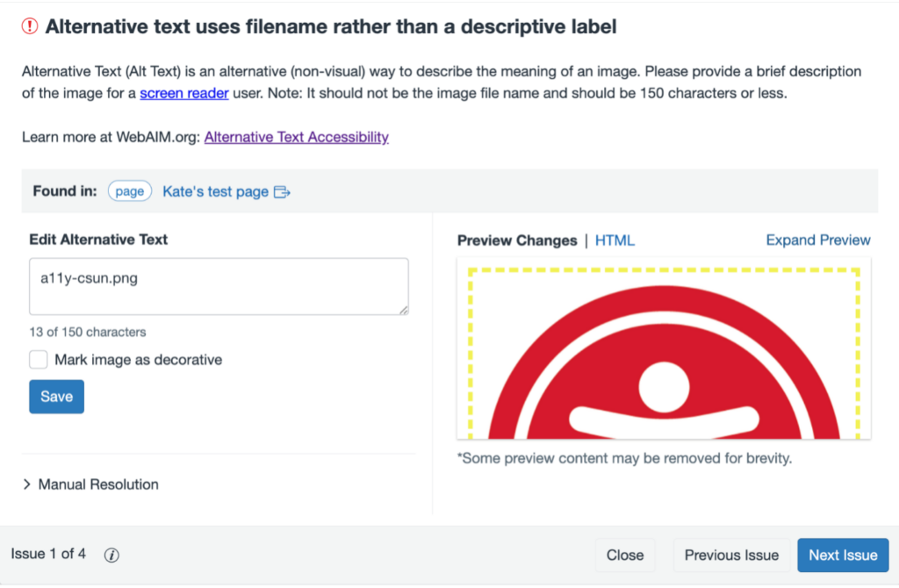Click the 'Found in:' label

[65, 190]
